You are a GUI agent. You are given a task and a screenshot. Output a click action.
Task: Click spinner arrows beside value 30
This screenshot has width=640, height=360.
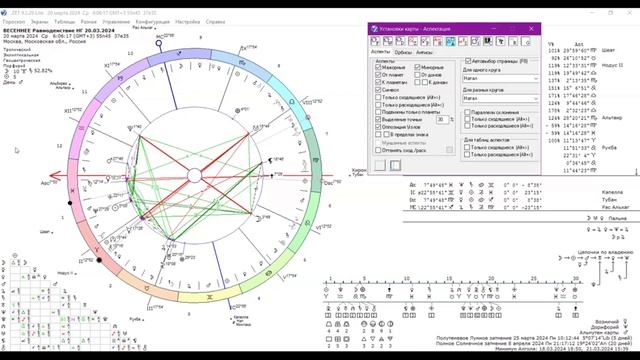pyautogui.click(x=451, y=120)
